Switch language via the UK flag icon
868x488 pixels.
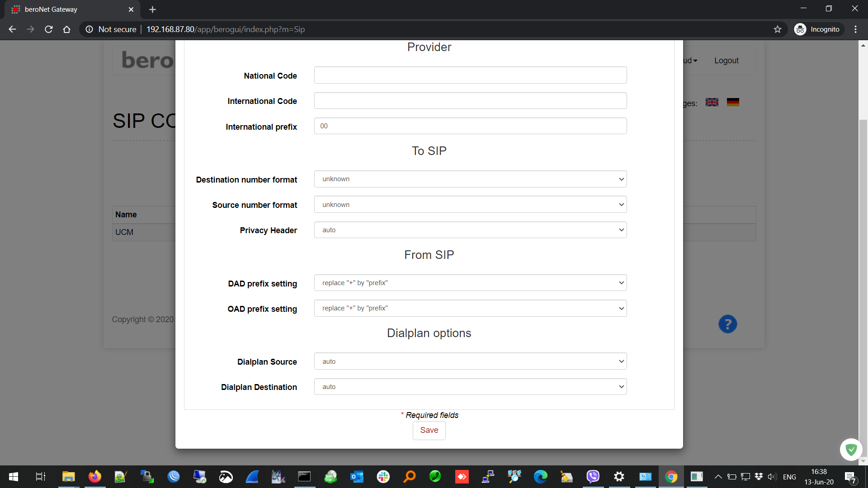click(712, 103)
